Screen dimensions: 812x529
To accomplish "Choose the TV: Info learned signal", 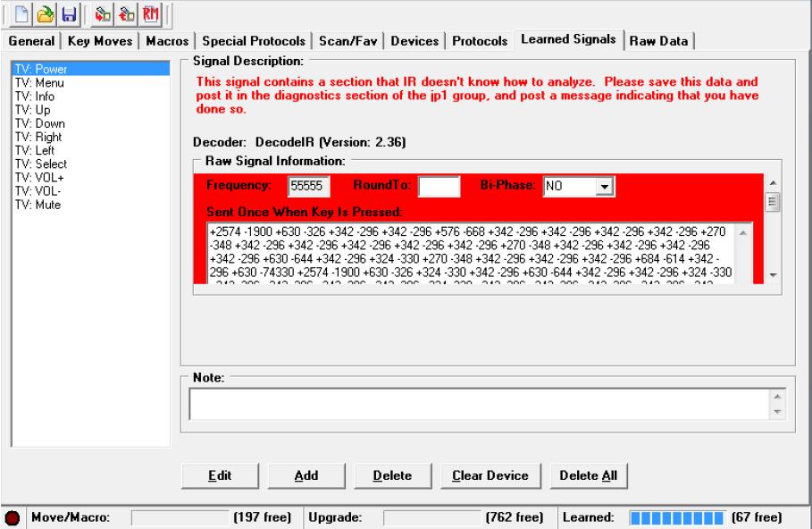I will coord(90,97).
